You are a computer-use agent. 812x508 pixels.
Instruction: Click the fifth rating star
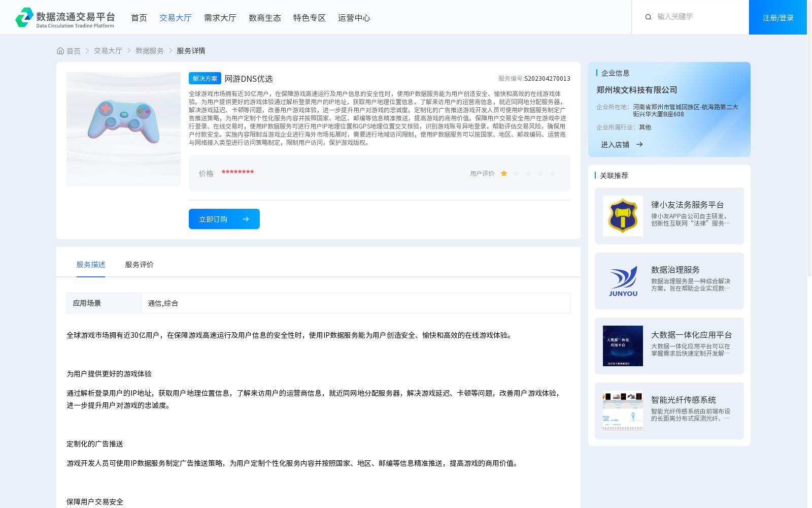click(553, 174)
